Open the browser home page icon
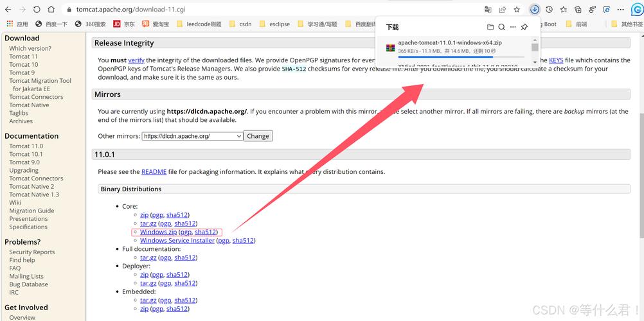 (x=51, y=9)
